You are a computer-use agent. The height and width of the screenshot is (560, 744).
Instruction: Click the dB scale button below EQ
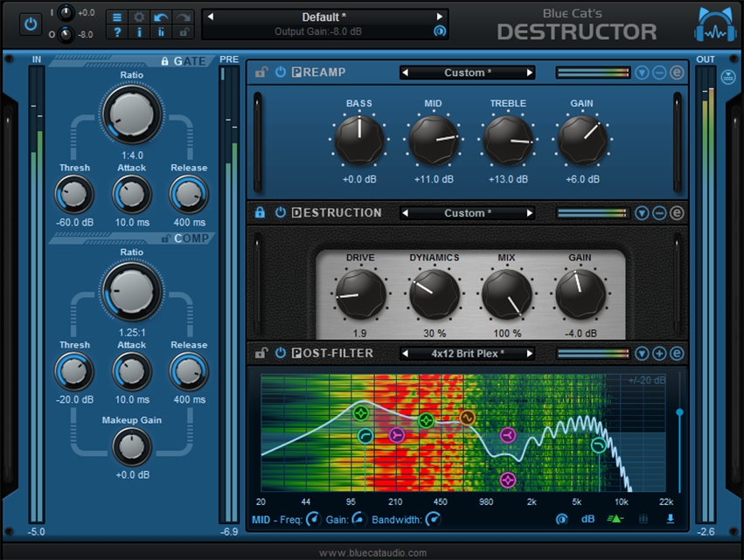point(588,519)
